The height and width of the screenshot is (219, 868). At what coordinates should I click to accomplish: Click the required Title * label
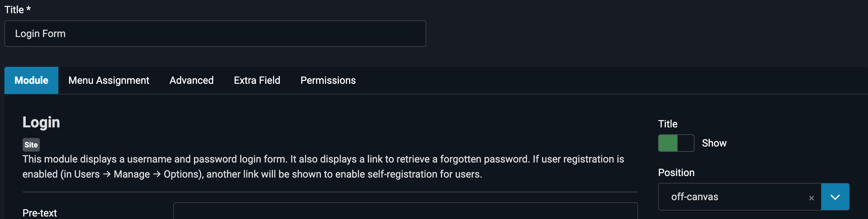18,10
